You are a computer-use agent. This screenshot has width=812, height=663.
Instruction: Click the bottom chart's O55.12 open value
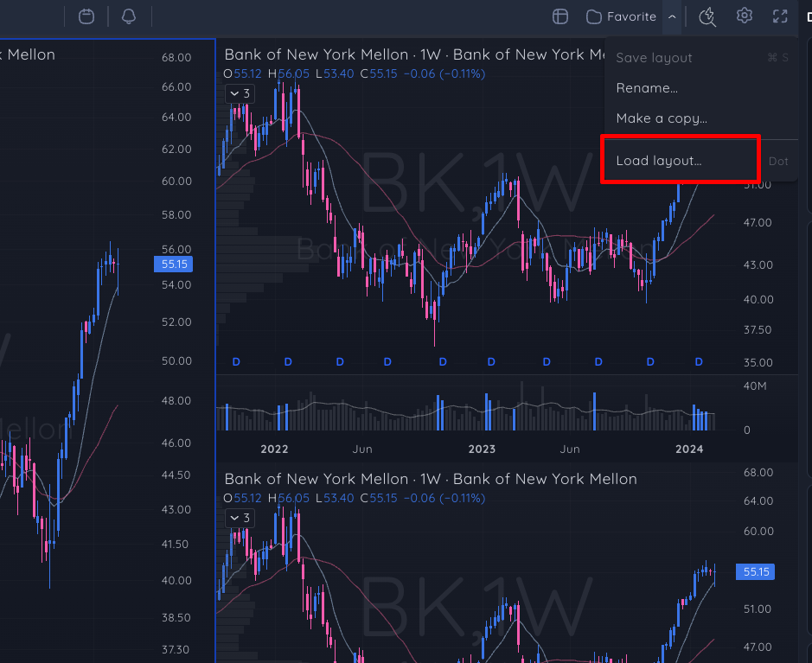[x=242, y=499]
